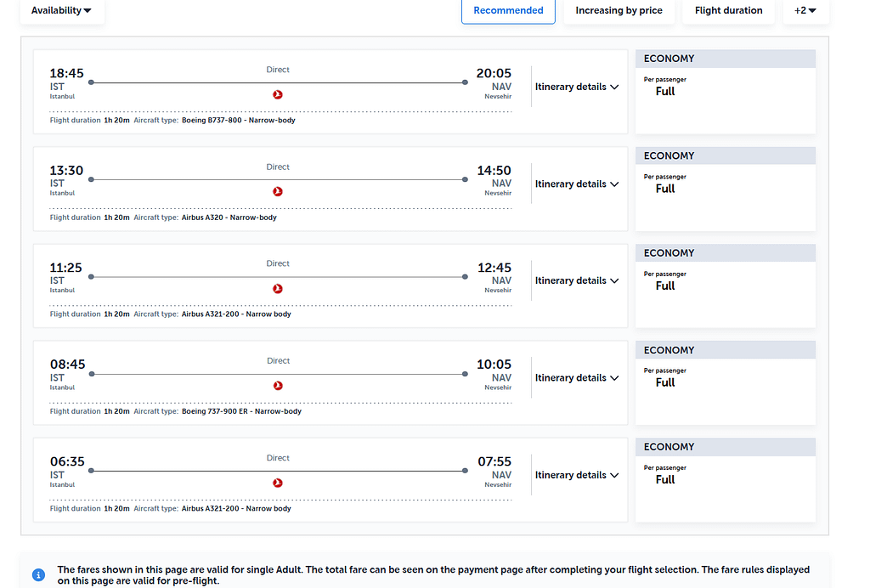Click the Boeing 737-900 ER - Narrow-body aircraft text

(x=241, y=411)
